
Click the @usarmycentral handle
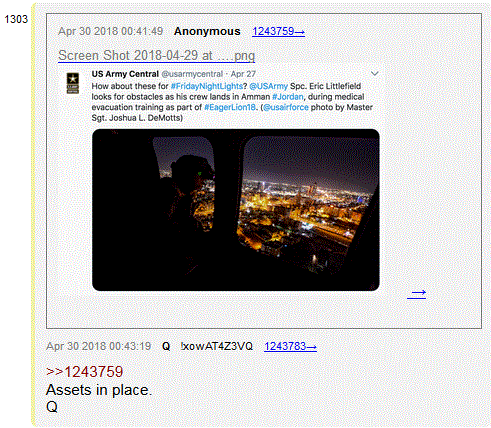[192, 74]
